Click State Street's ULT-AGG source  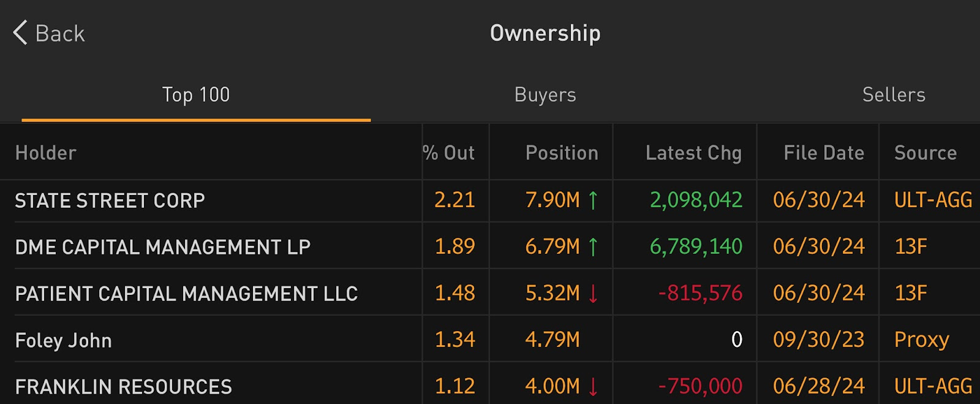point(933,200)
